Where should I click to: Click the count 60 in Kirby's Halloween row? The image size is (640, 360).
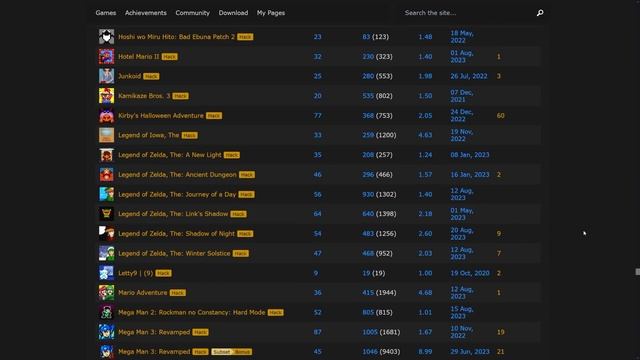click(500, 116)
